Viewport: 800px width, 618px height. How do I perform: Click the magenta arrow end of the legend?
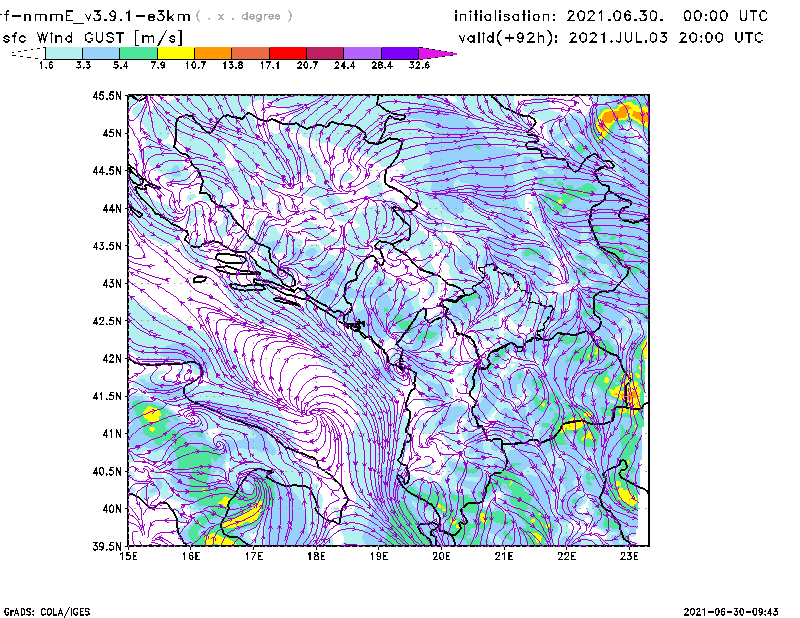coord(437,53)
